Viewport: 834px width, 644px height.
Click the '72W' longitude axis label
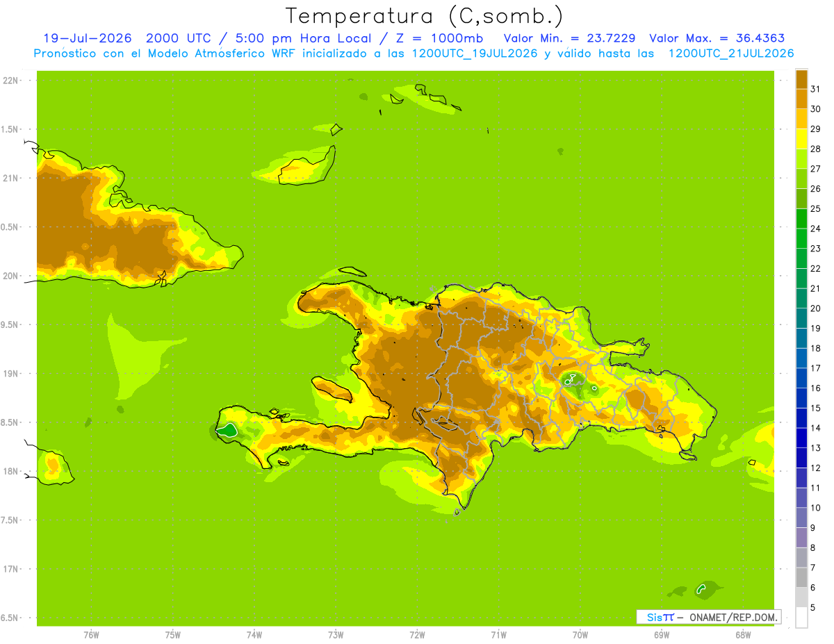(x=417, y=635)
